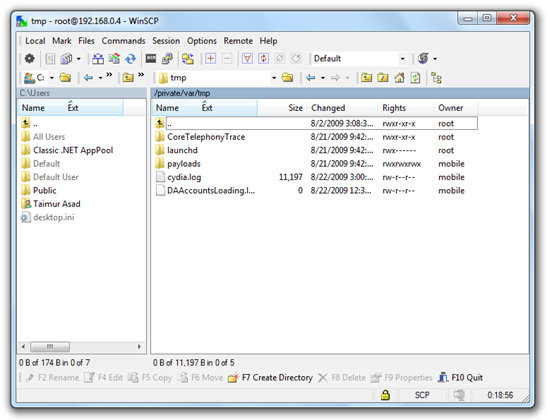The image size is (547, 420).
Task: Sort remote files by Changed column
Action: coord(342,108)
